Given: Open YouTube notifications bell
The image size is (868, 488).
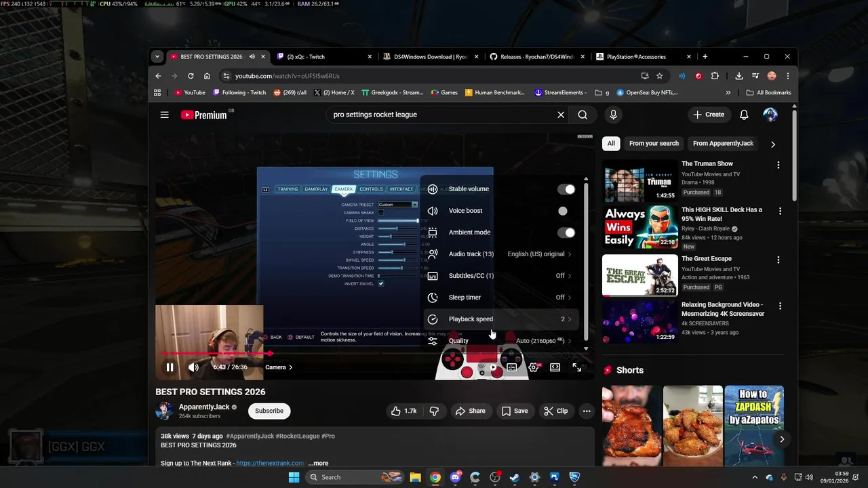Looking at the screenshot, I should pyautogui.click(x=744, y=115).
